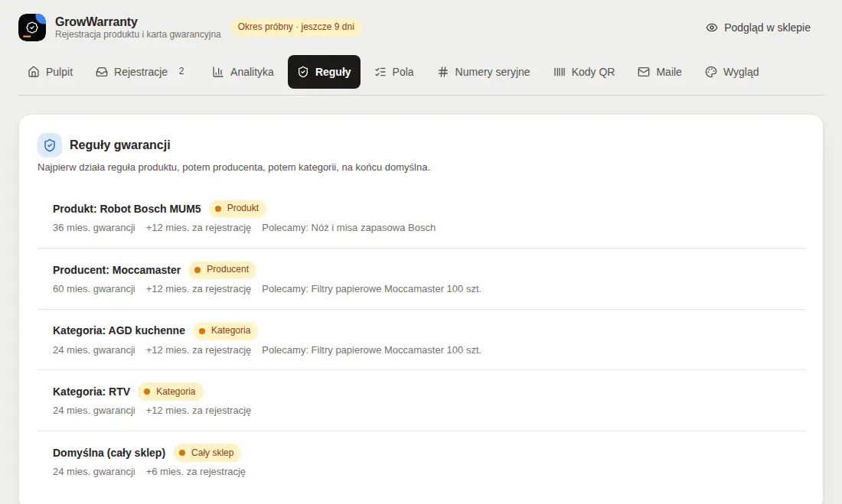Click the 'Reguły gwarancji' heading
The image size is (842, 504).
click(x=119, y=145)
